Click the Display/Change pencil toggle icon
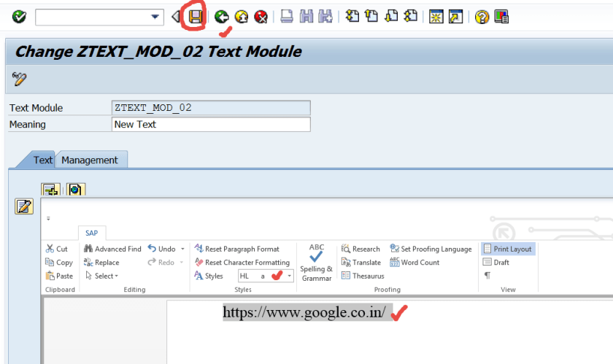 pyautogui.click(x=19, y=79)
